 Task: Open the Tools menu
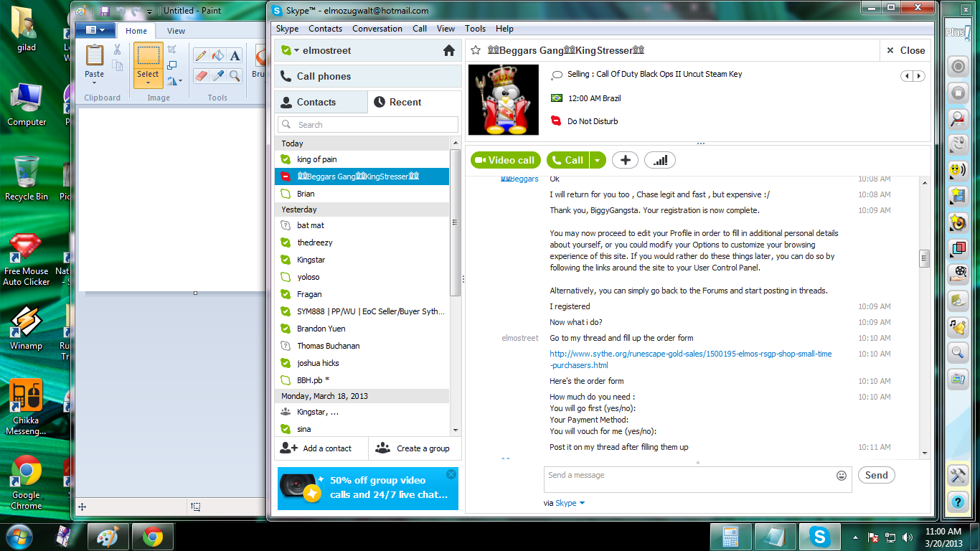click(x=475, y=29)
